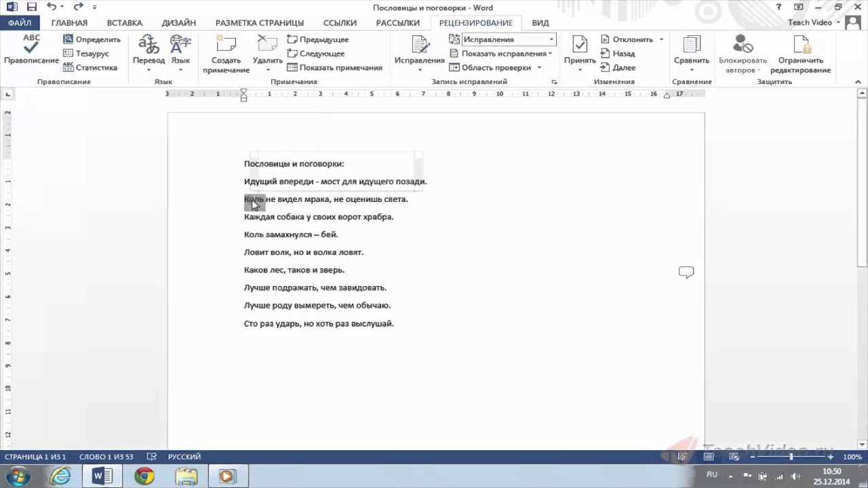
Task: Go to Следующее comment
Action: click(x=315, y=54)
